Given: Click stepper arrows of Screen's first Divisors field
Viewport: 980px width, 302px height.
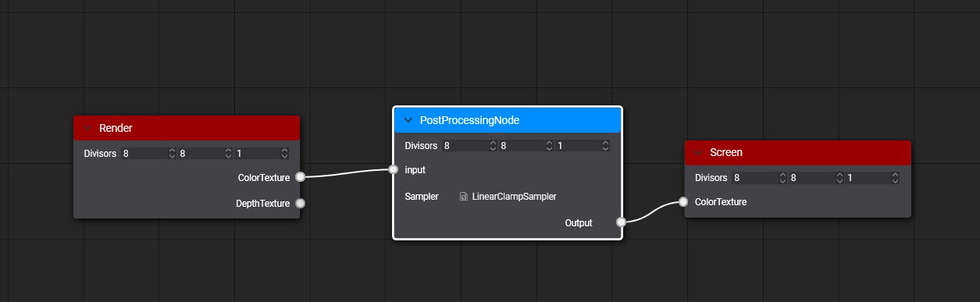Looking at the screenshot, I should (783, 178).
